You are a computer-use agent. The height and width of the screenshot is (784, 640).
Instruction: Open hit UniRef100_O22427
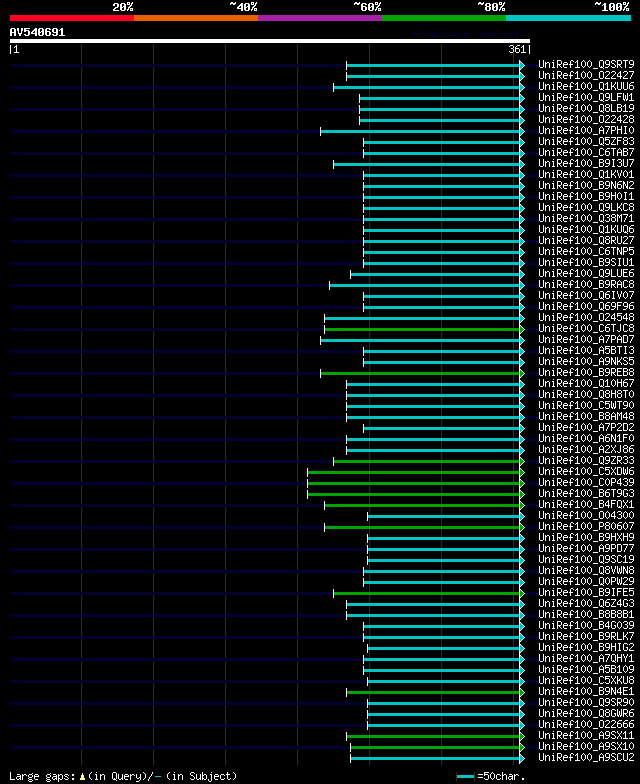click(x=586, y=76)
